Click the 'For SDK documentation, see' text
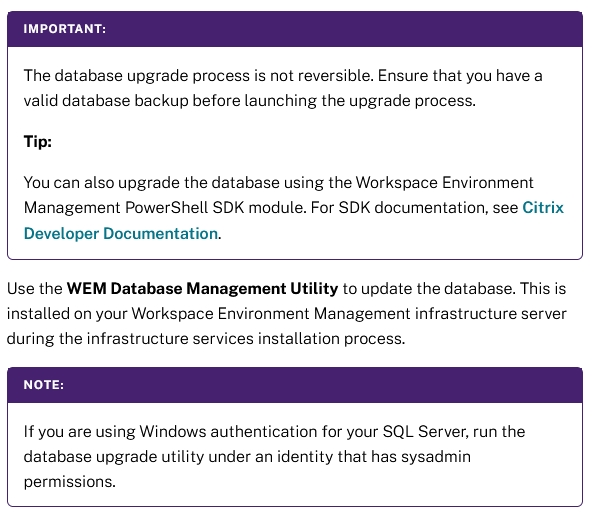 414,208
